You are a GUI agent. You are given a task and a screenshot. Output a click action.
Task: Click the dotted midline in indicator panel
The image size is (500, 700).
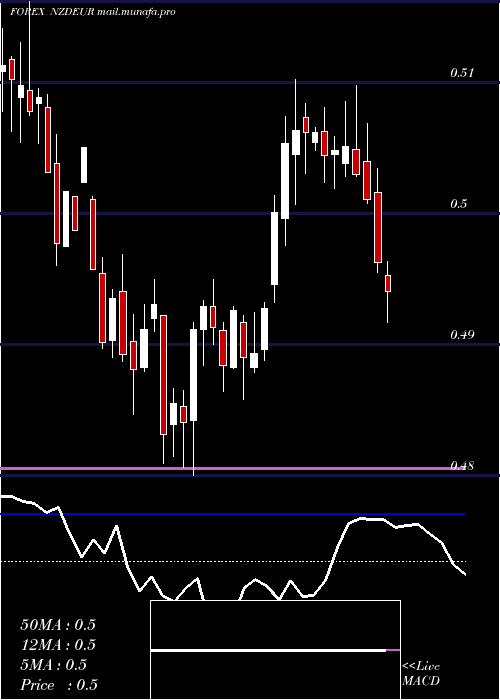pos(233,561)
